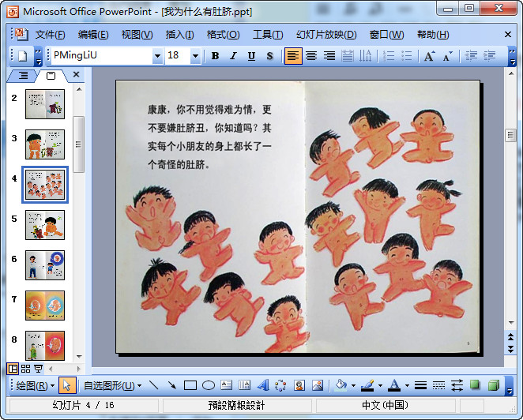Click the Increase Indent icon
The height and width of the screenshot is (420, 523).
489,56
